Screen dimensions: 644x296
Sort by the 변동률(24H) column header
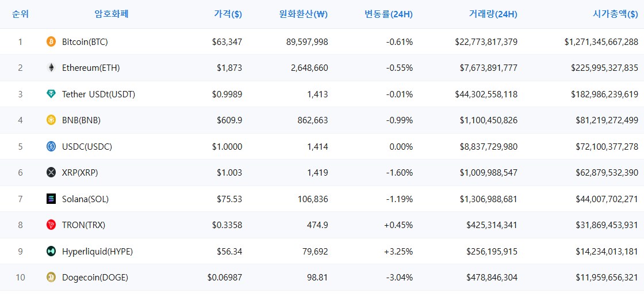(389, 14)
